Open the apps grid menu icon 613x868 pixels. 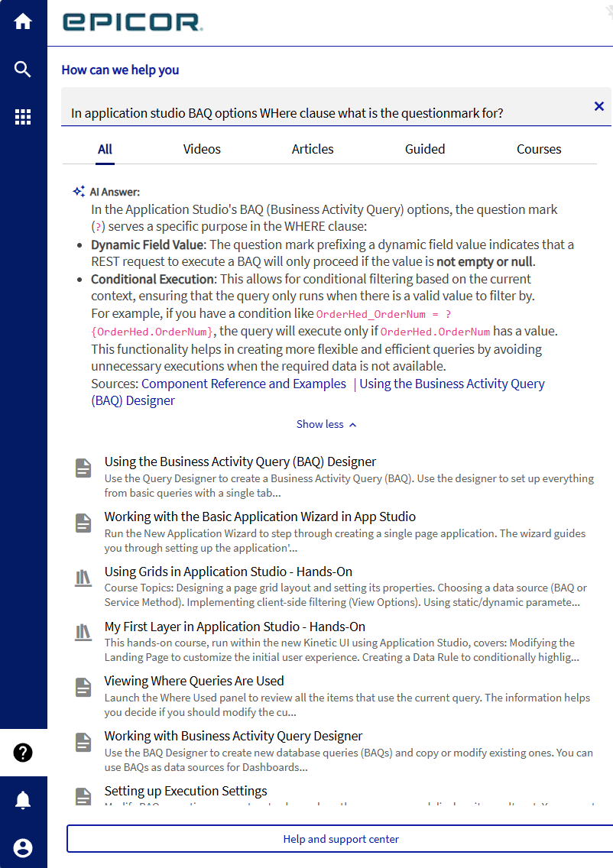click(23, 117)
